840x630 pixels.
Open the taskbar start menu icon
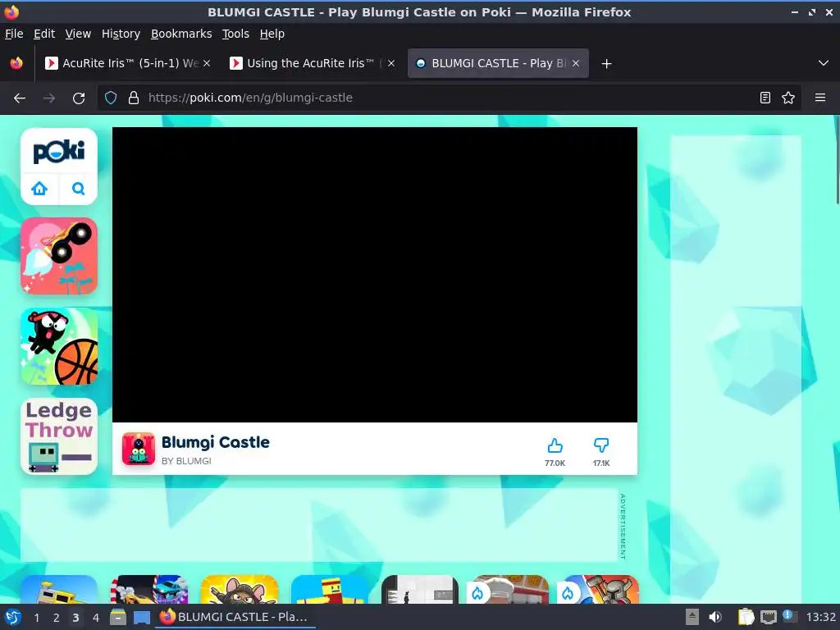click(13, 617)
